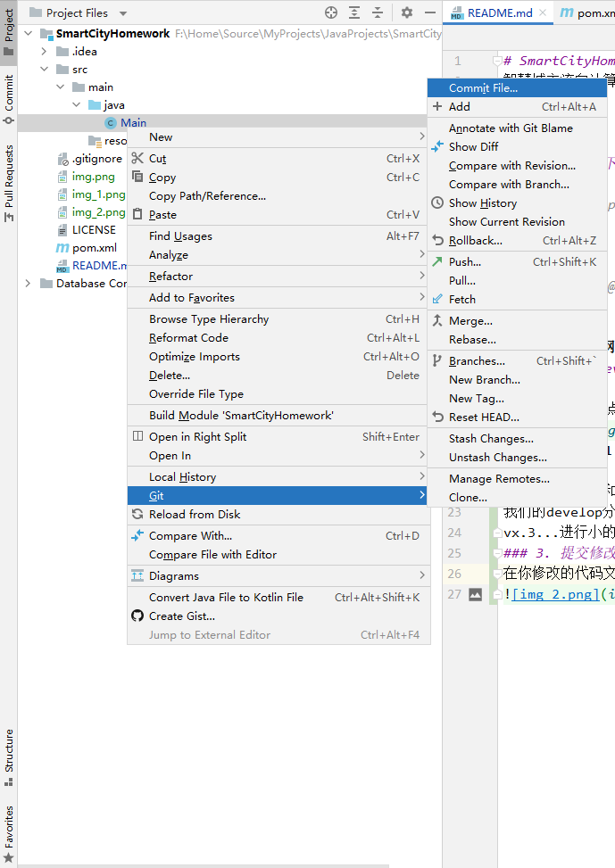Image resolution: width=615 pixels, height=868 pixels.
Task: Click the img_2.png link in editor
Action: (556, 594)
